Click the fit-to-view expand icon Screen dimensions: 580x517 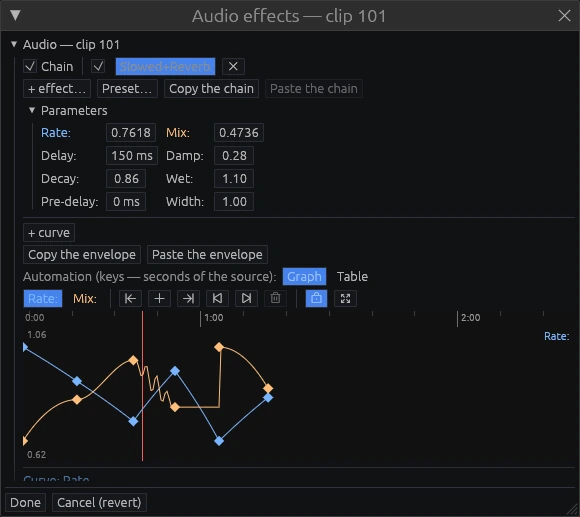[x=345, y=298]
